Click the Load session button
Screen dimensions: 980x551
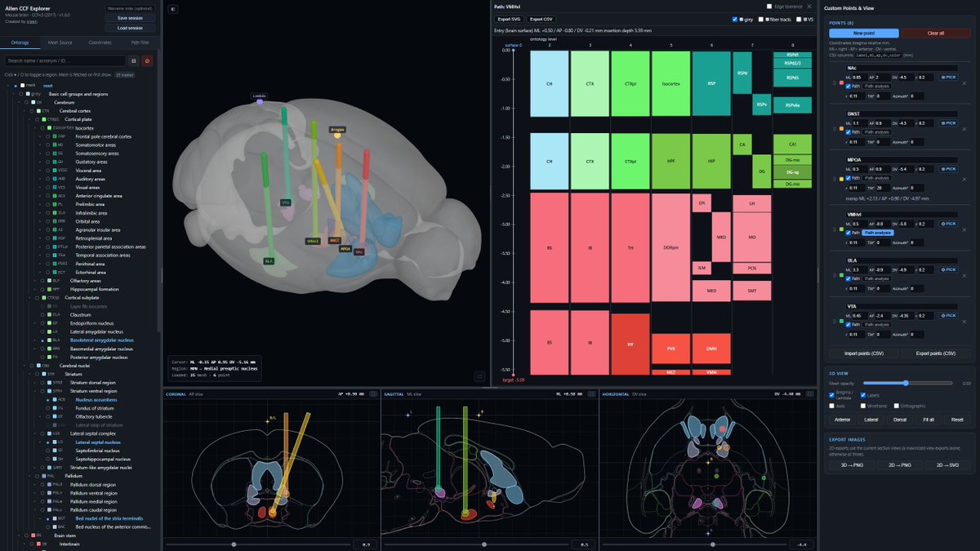coord(130,28)
